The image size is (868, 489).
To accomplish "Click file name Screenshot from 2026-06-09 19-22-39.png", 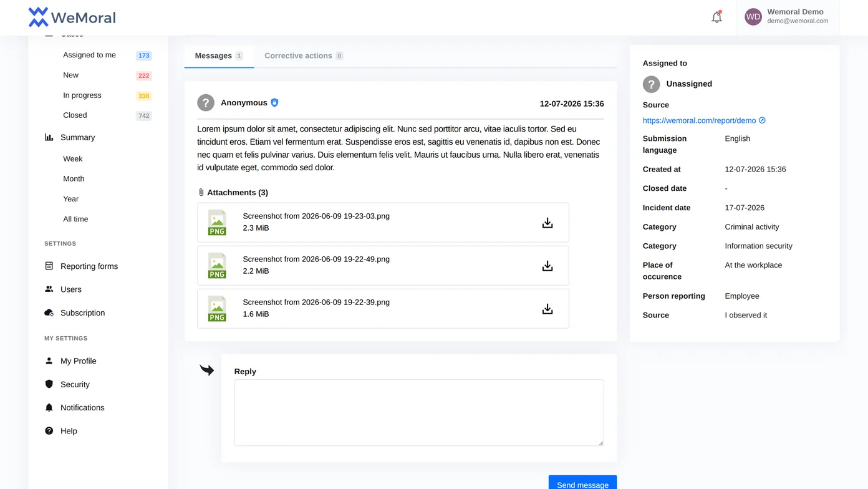I will click(x=316, y=302).
